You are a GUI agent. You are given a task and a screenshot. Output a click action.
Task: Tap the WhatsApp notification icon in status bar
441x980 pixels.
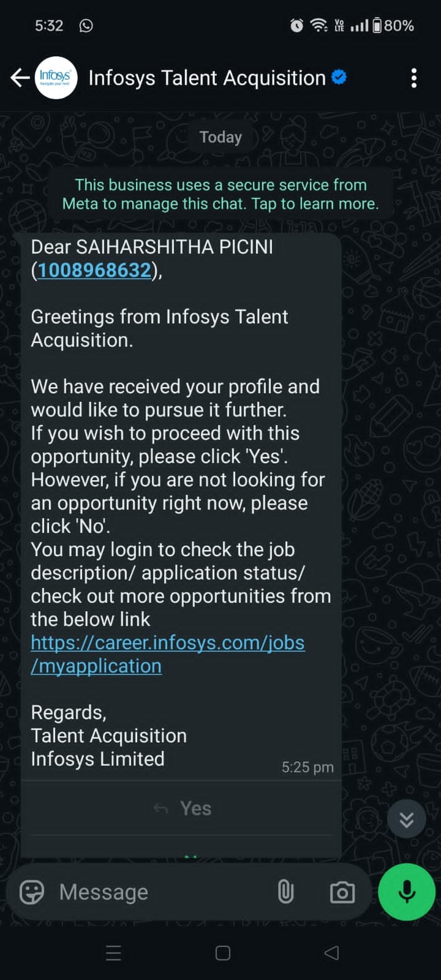point(86,26)
